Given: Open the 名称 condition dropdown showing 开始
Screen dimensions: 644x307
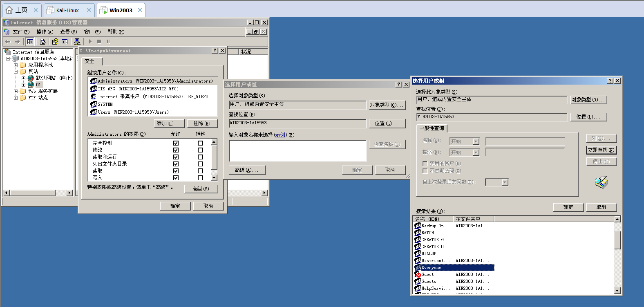Looking at the screenshot, I should click(476, 141).
